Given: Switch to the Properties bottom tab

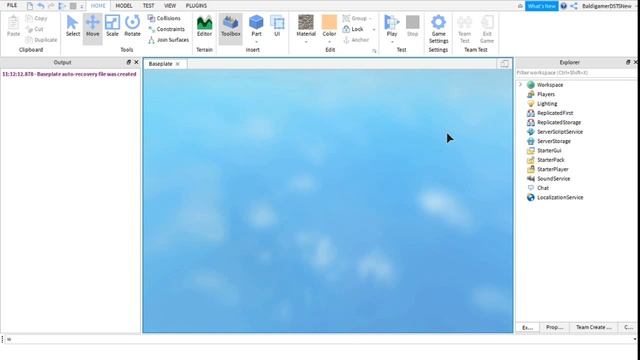Looking at the screenshot, I should coord(554,327).
